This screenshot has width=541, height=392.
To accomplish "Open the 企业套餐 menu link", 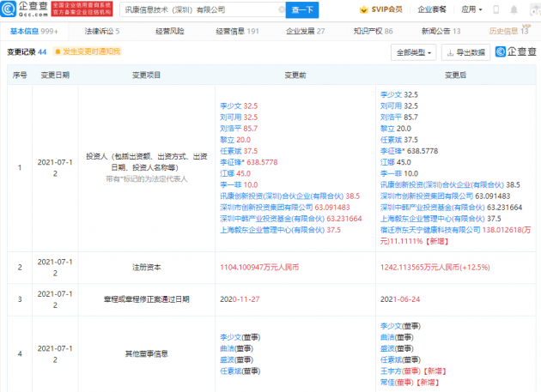I will point(432,9).
